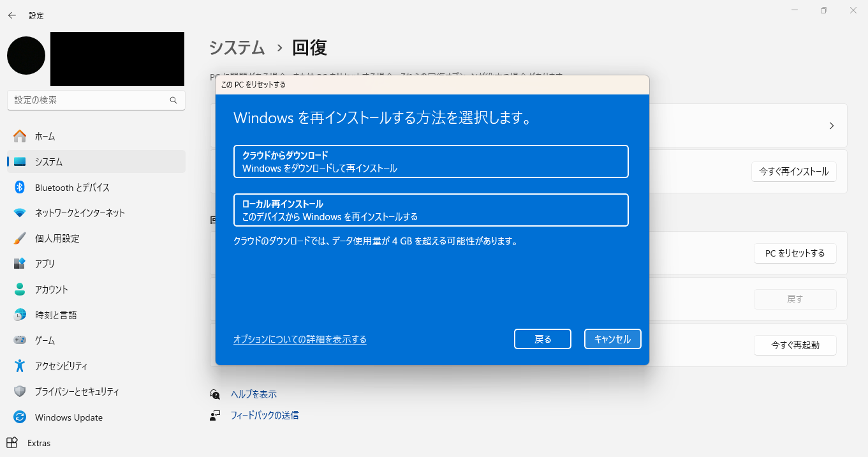Click the Bluetooth icon in sidebar
Viewport: 868px width, 457px height.
click(20, 187)
